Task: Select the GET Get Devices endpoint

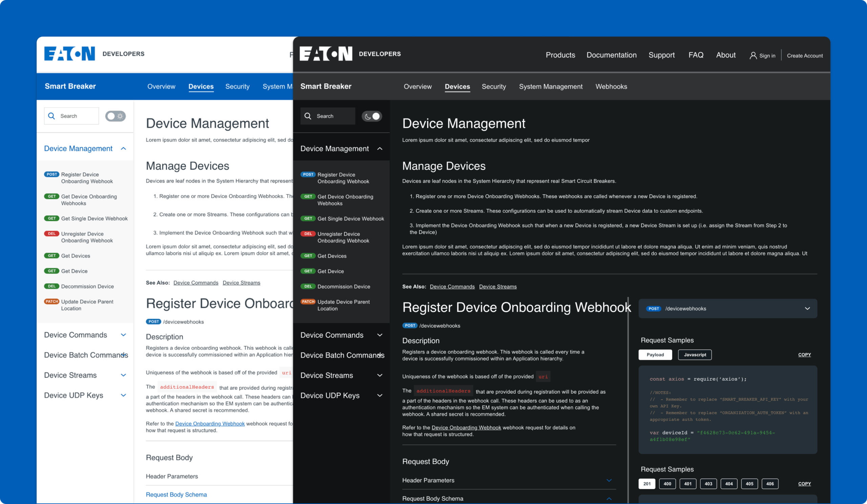Action: tap(332, 256)
